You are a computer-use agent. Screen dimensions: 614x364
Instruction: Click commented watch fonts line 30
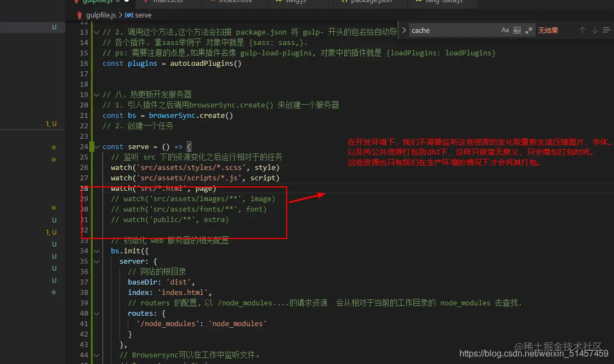tap(189, 209)
